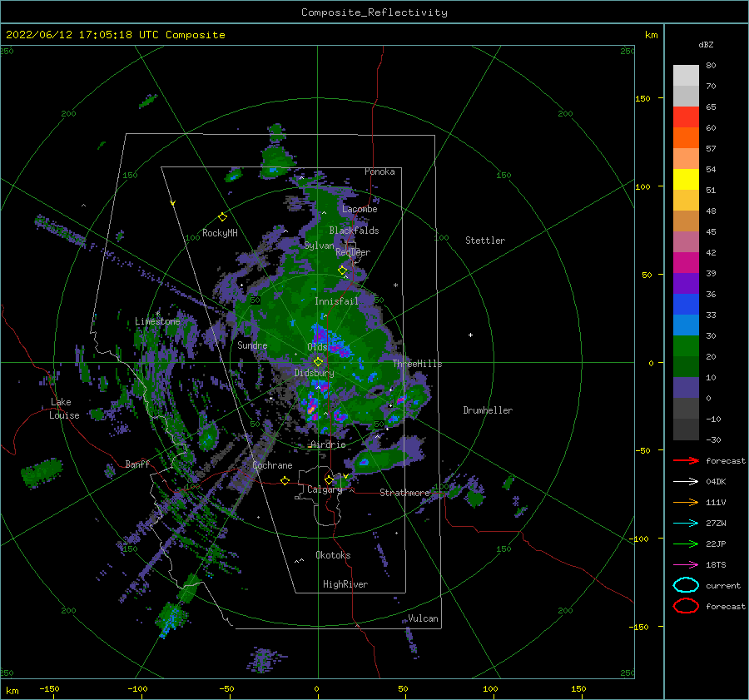Click the 18TS legend text

click(x=716, y=565)
